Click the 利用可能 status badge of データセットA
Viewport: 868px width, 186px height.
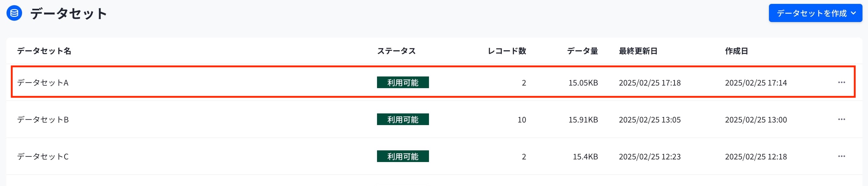click(x=403, y=82)
